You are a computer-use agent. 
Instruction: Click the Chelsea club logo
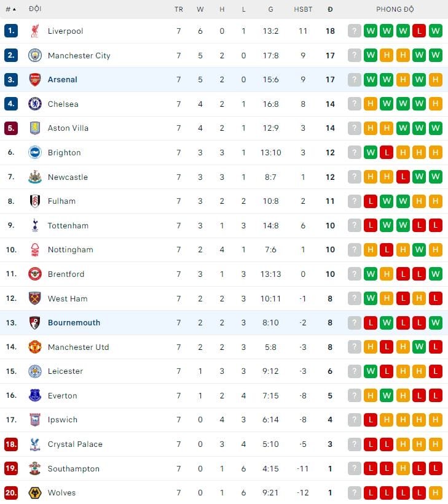coord(35,104)
